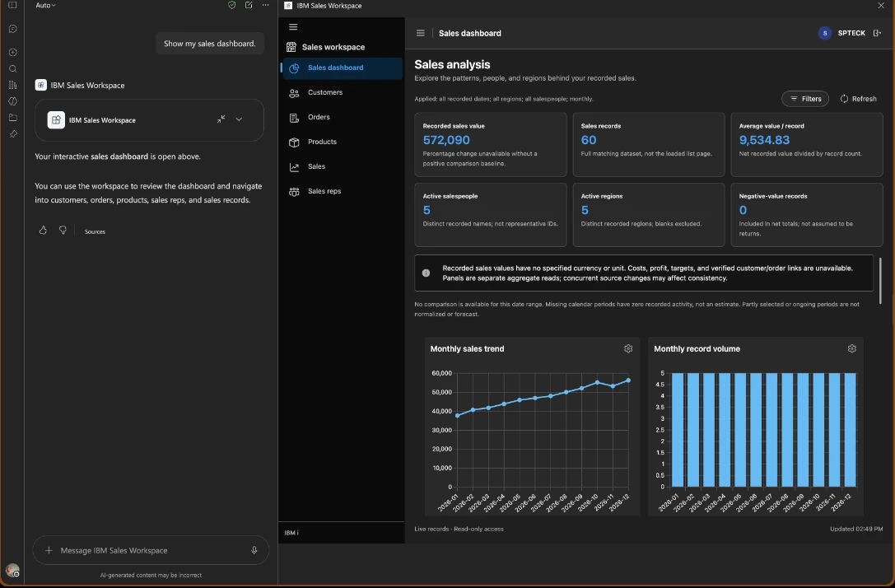
Task: Open the folder icon in left rail
Action: point(12,118)
